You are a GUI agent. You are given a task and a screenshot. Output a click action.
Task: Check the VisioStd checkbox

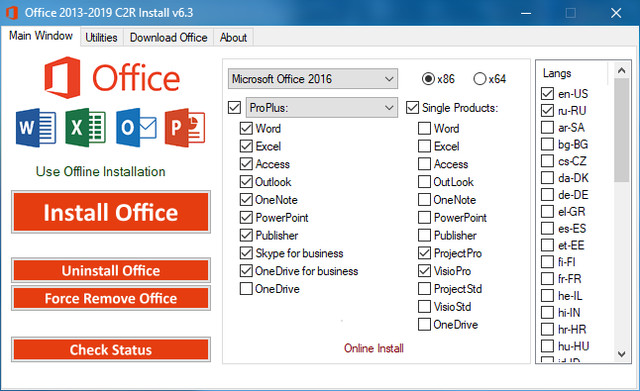click(x=424, y=307)
